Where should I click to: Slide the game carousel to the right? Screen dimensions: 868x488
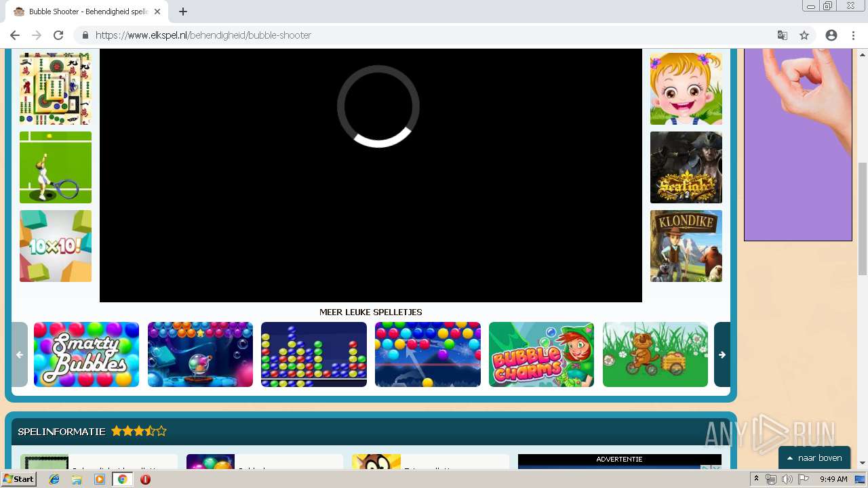coord(722,354)
